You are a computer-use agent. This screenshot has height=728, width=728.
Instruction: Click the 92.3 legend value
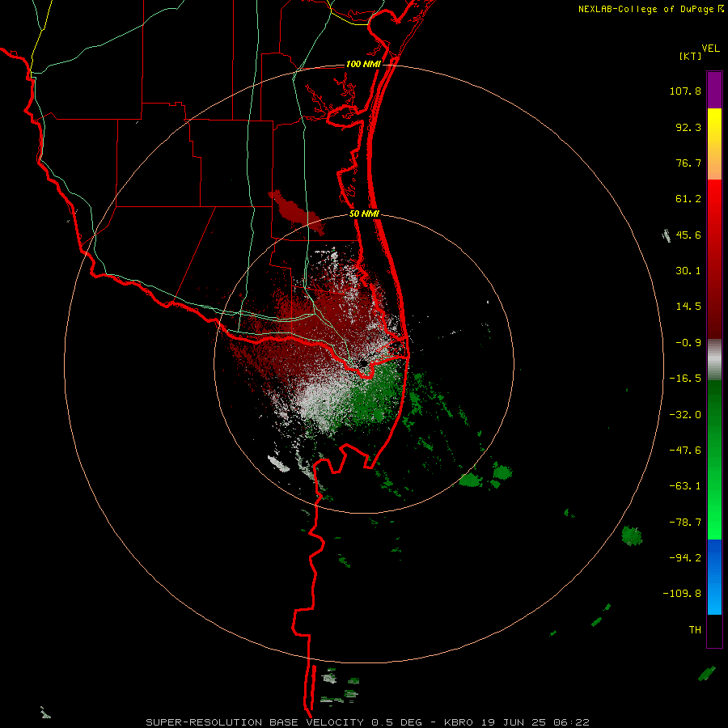click(688, 127)
